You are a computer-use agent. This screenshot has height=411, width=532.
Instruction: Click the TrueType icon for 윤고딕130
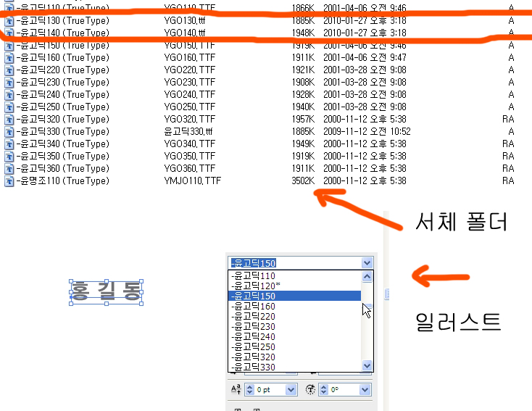point(9,20)
